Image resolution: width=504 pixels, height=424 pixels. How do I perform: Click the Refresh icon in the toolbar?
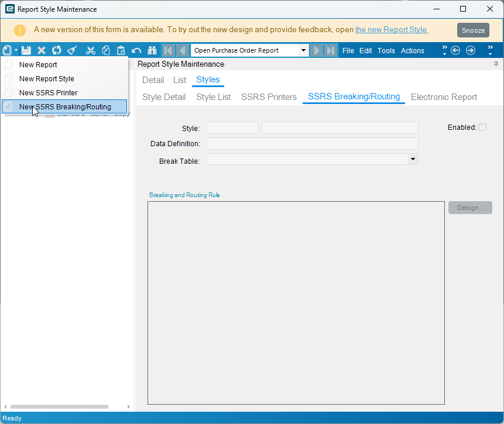pyautogui.click(x=56, y=50)
